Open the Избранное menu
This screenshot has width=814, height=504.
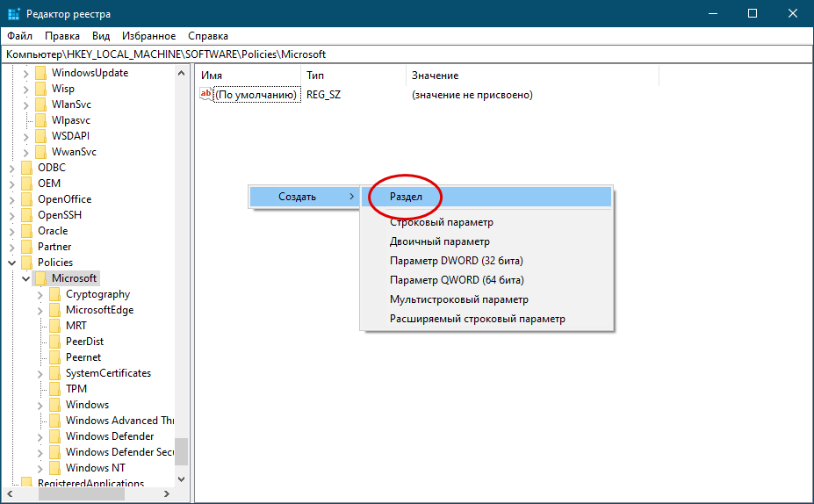pos(149,36)
